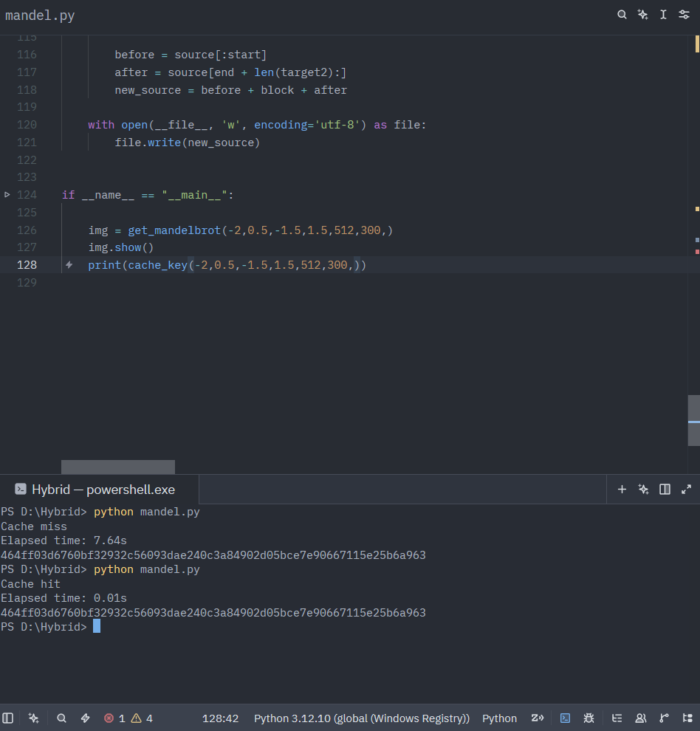Screen dimensions: 700x731
Task: Click editor horizontal scrollbar thumb
Action: (x=118, y=467)
